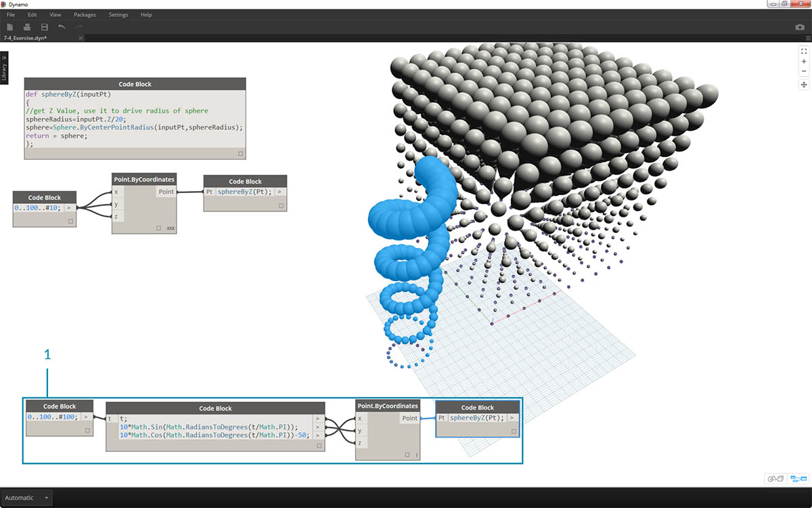Activate the Pan mode icon
This screenshot has height=508, width=812.
pos(804,85)
